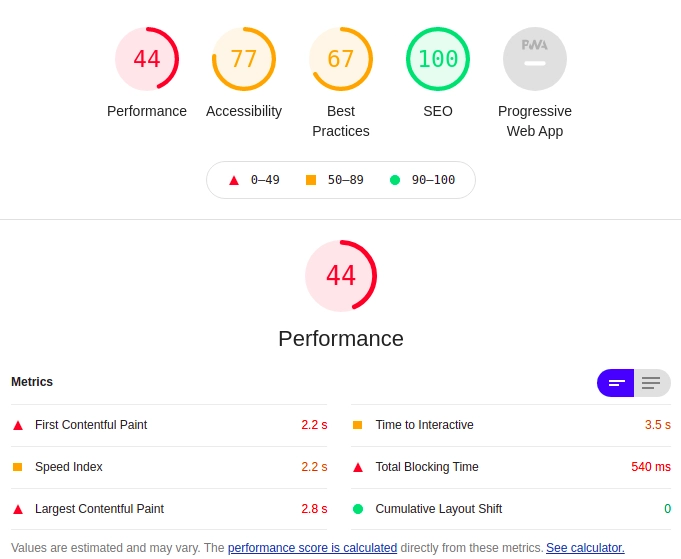Click the Best Practices score gauge 67
Image resolution: width=681 pixels, height=559 pixels.
(341, 59)
